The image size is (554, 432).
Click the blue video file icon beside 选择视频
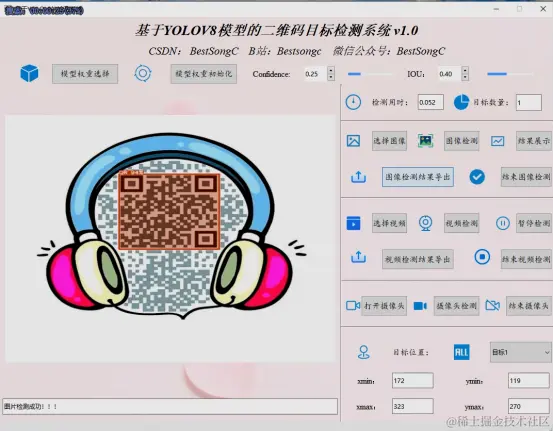point(353,223)
